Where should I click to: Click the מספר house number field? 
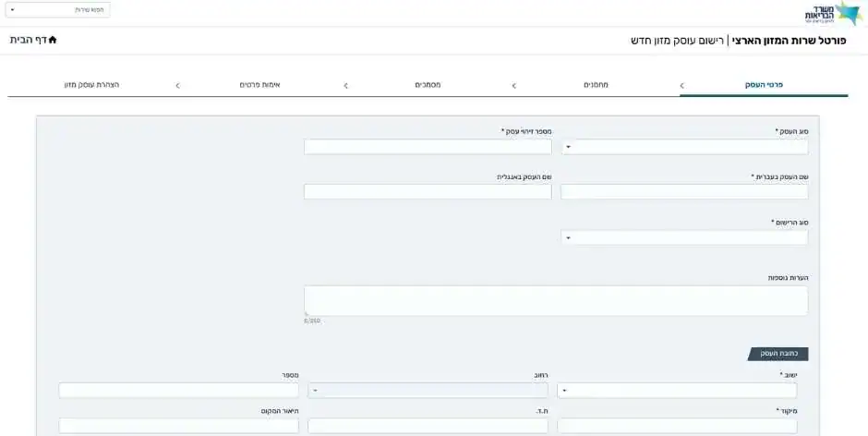click(x=178, y=391)
